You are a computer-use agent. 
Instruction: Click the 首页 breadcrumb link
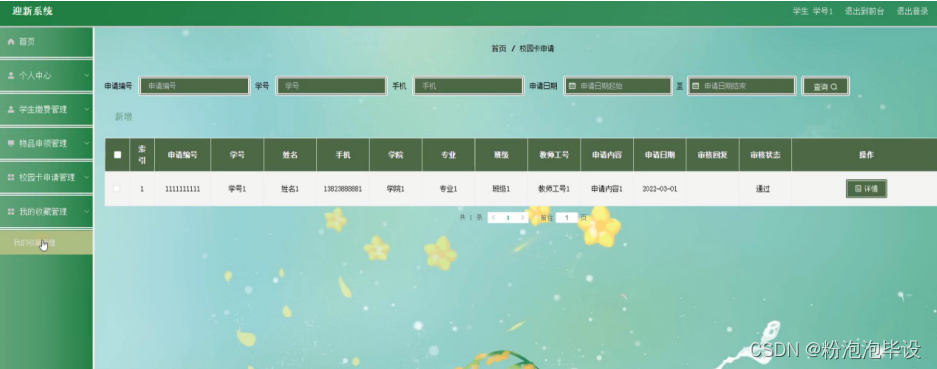click(498, 49)
